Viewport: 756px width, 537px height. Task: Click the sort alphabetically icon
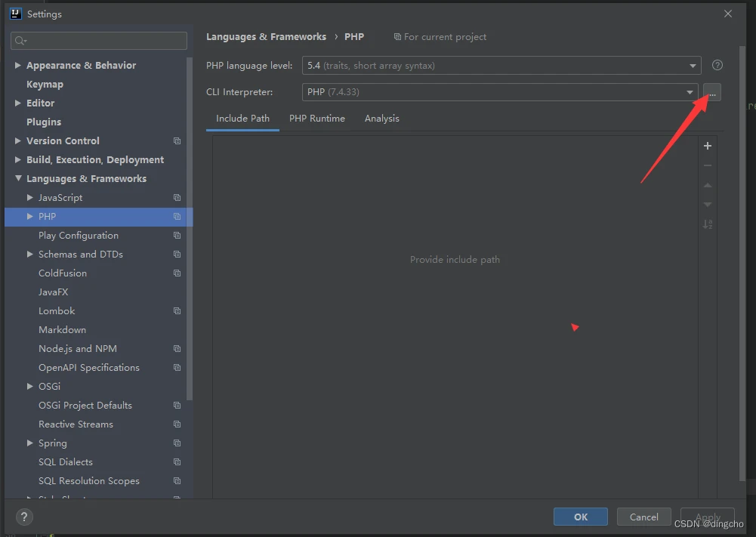tap(708, 224)
